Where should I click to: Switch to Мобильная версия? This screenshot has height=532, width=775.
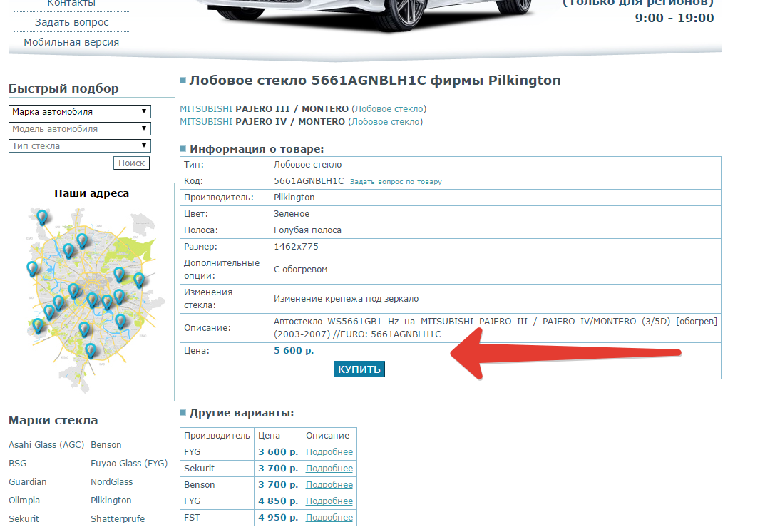click(x=71, y=42)
